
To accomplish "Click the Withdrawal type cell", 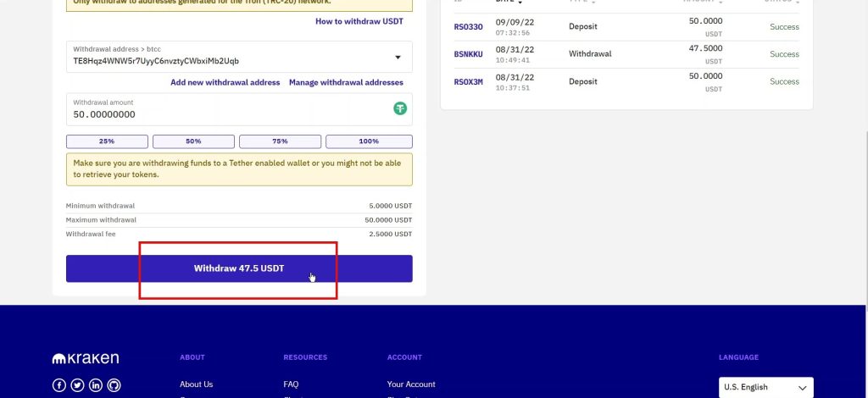I will click(590, 54).
